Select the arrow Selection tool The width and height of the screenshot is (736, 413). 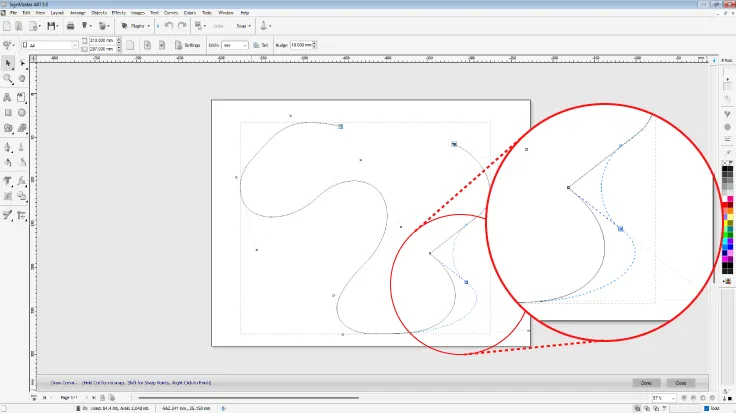pyautogui.click(x=8, y=63)
